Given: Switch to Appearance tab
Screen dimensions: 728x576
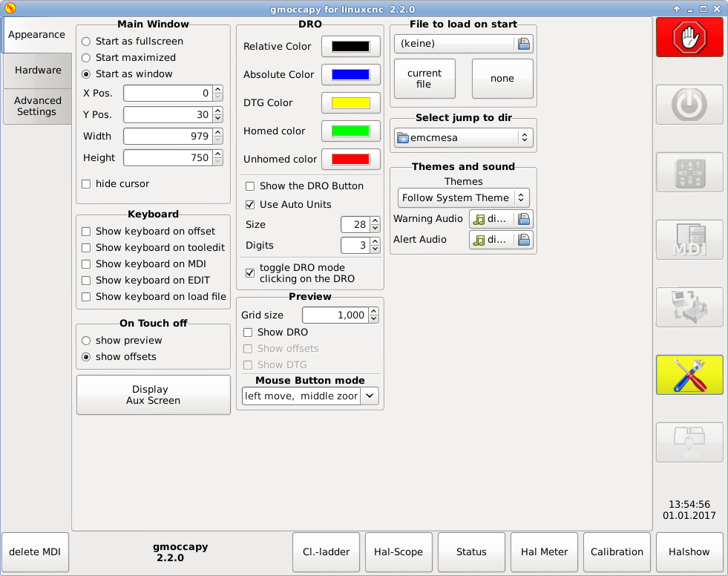Looking at the screenshot, I should (36, 35).
